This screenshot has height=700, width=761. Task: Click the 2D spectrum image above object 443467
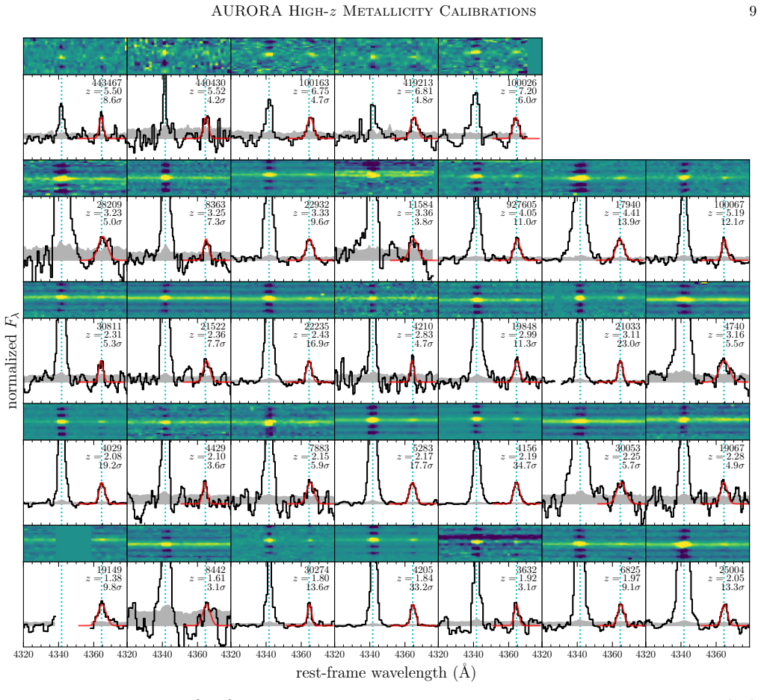coord(76,56)
